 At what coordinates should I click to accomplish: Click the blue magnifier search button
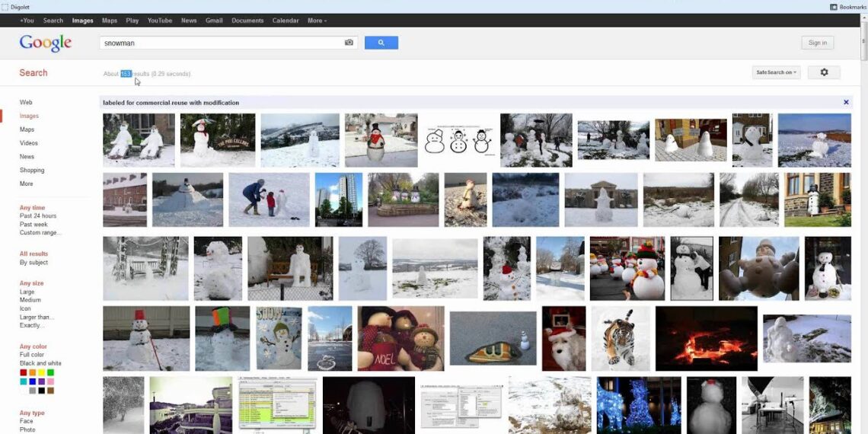coord(381,43)
